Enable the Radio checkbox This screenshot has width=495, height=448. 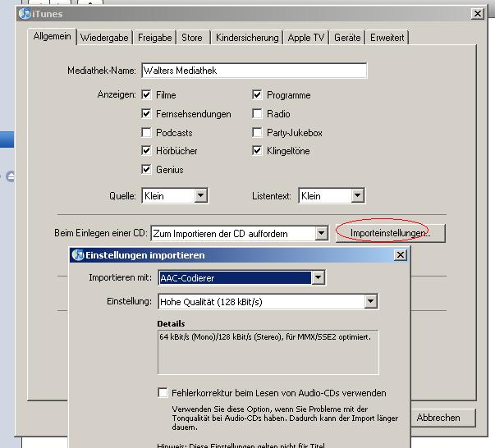[258, 114]
